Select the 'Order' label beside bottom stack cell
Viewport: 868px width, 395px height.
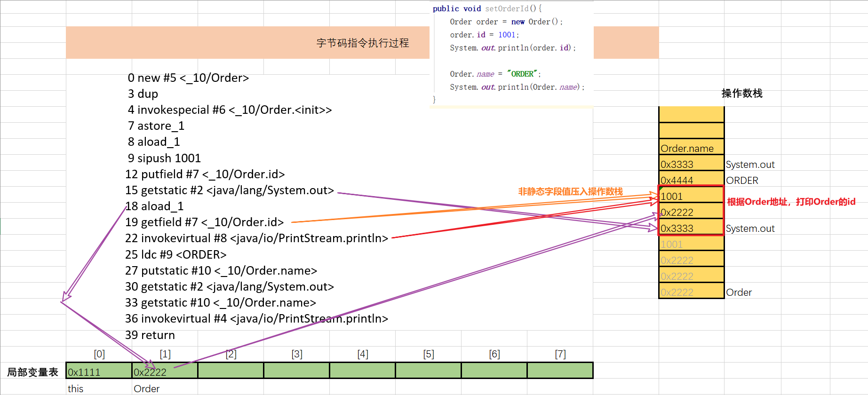[739, 292]
